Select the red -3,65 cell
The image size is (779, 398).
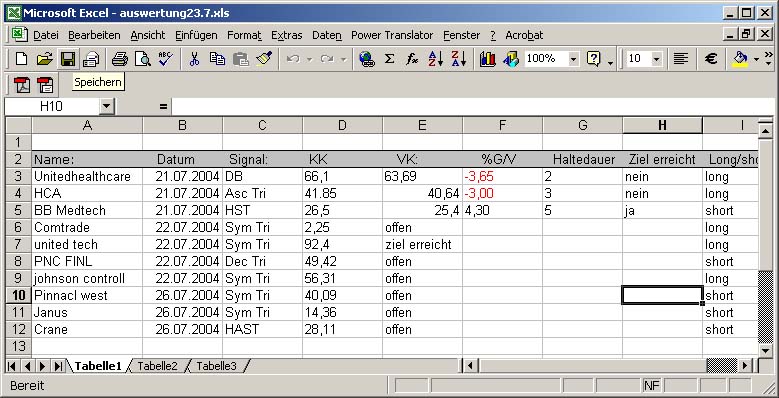502,176
